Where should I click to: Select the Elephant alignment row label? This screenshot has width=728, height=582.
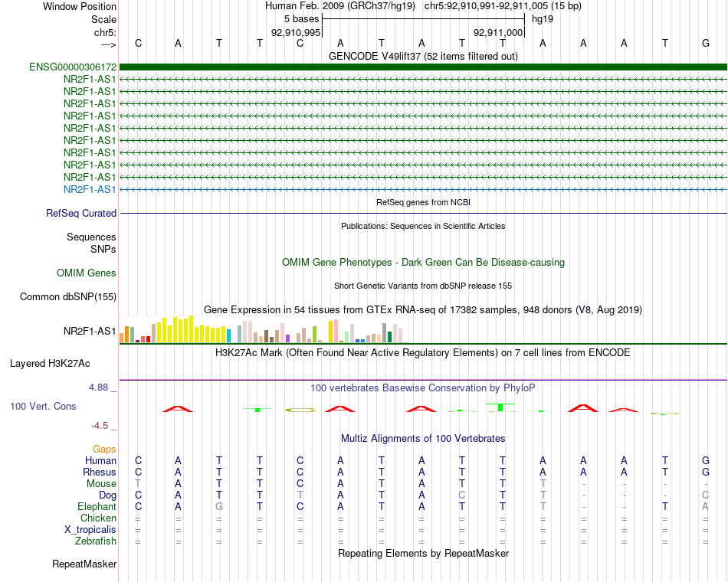point(97,506)
